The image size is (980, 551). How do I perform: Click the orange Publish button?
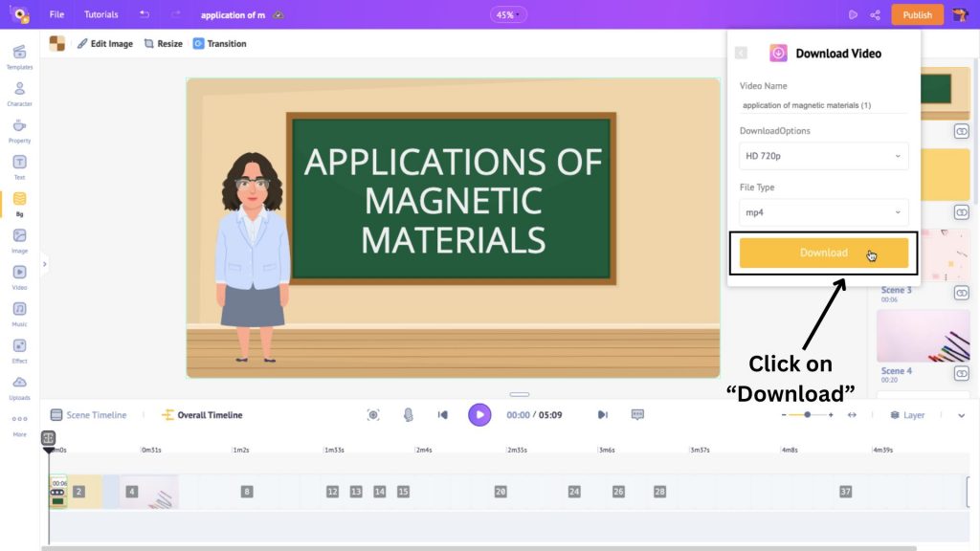click(917, 14)
